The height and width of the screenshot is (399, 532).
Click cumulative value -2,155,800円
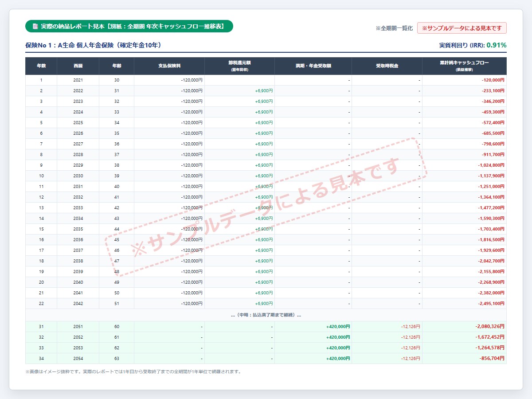click(x=491, y=272)
